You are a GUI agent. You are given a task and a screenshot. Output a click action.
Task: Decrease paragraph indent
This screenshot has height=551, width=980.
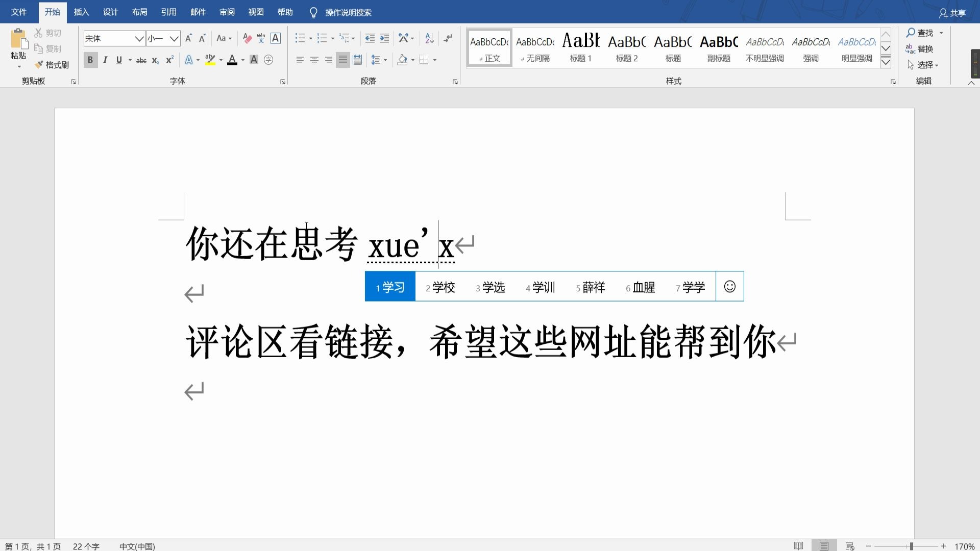[x=370, y=38]
